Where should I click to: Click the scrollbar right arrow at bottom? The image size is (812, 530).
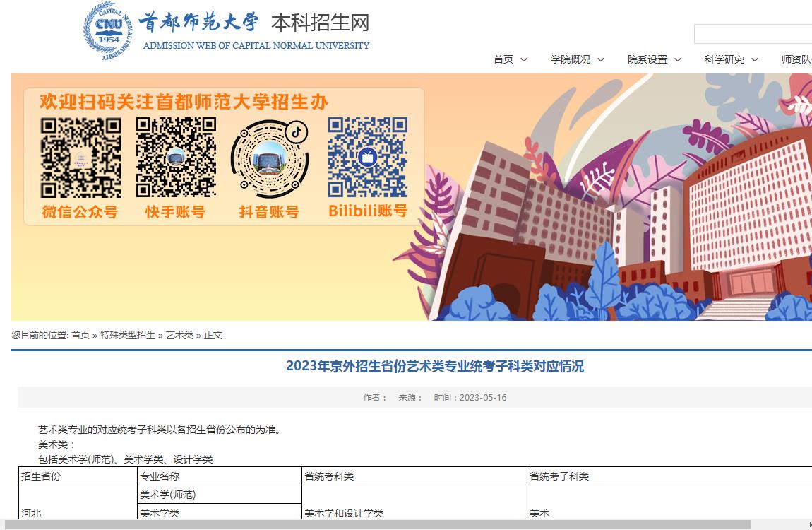(x=809, y=525)
